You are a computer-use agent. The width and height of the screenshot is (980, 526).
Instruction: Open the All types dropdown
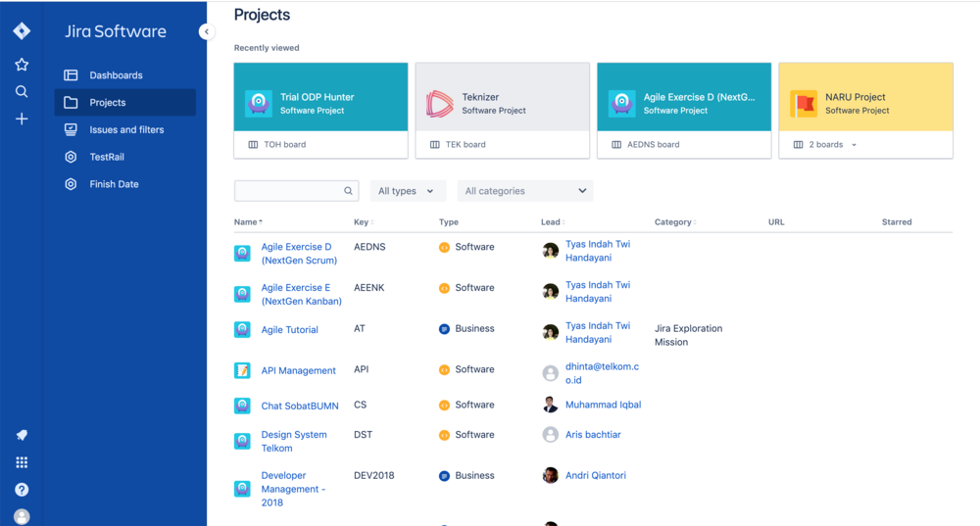point(408,191)
